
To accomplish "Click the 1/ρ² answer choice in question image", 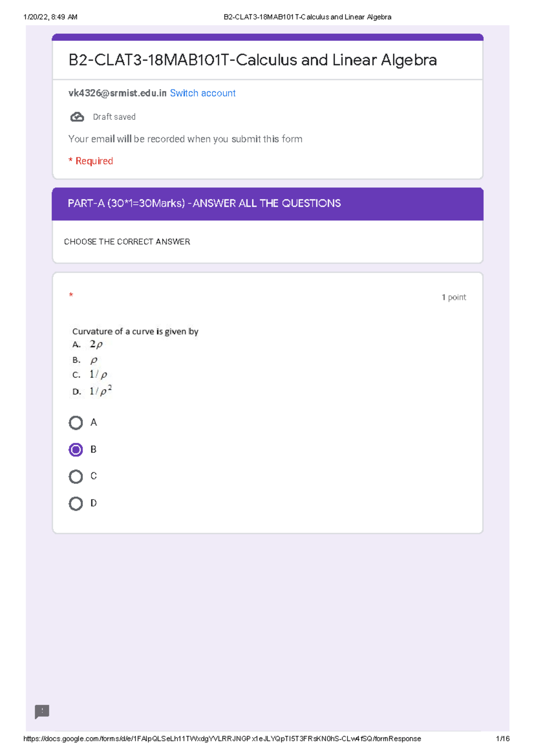I will point(100,391).
